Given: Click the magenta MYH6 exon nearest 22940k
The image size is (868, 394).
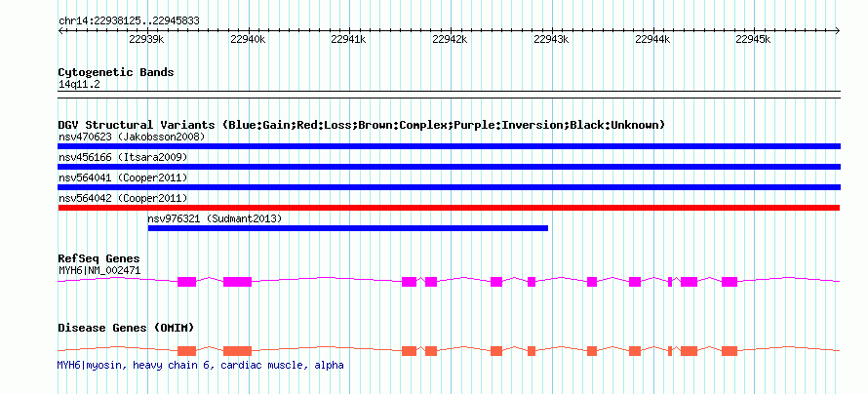Looking at the screenshot, I should (238, 282).
